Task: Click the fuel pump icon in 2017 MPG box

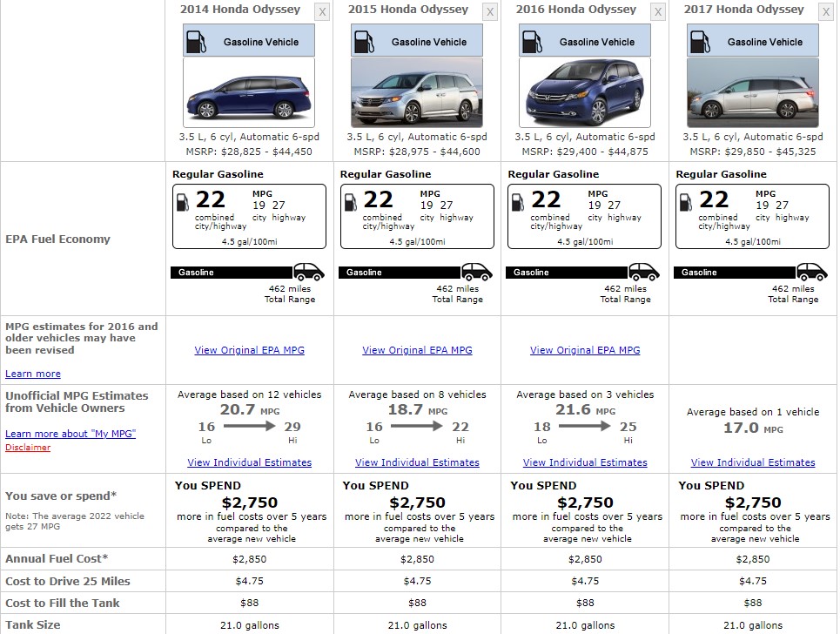Action: (x=686, y=203)
